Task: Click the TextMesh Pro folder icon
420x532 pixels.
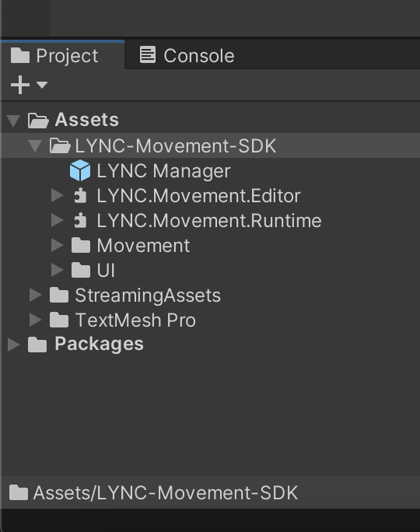Action: click(59, 320)
